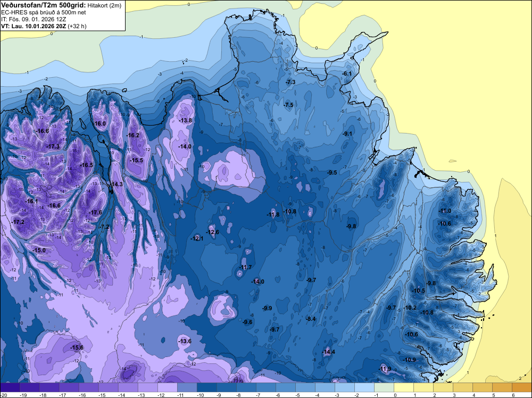Click the -10.9 temperature label
The image size is (532, 398).
tap(410, 360)
